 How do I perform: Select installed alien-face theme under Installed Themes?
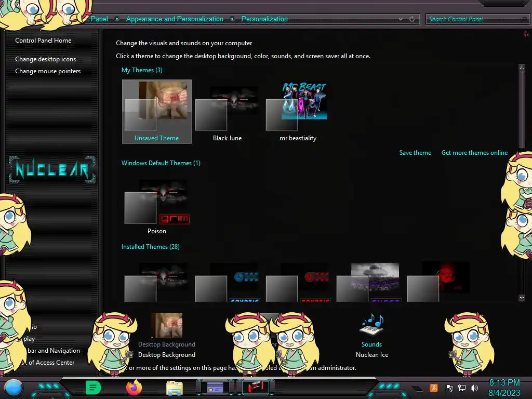click(x=157, y=282)
